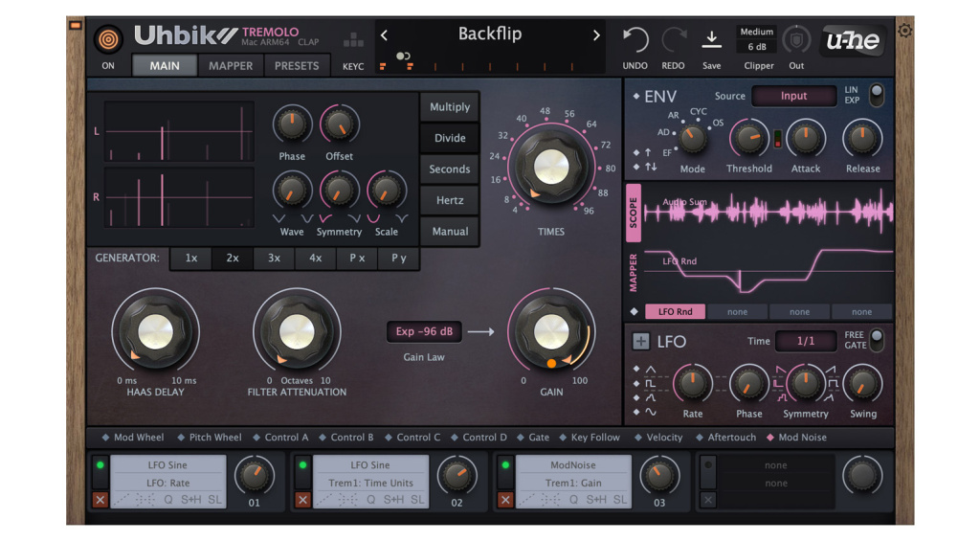Switch to the PRESETS tab
Image resolution: width=980 pixels, height=541 pixels.
297,66
